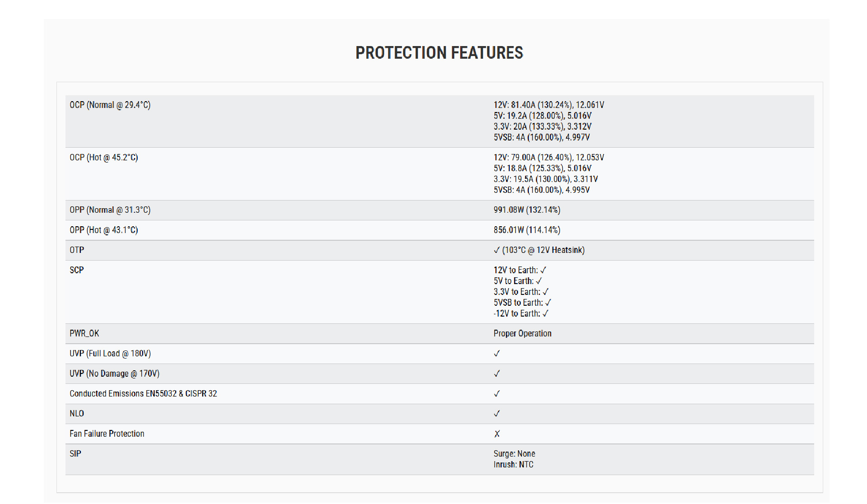Click the NLO row checkmark

497,414
